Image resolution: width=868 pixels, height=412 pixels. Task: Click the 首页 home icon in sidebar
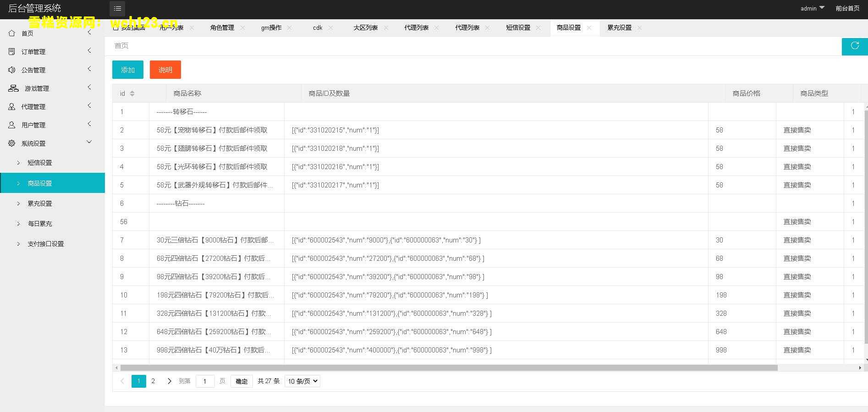(x=12, y=33)
